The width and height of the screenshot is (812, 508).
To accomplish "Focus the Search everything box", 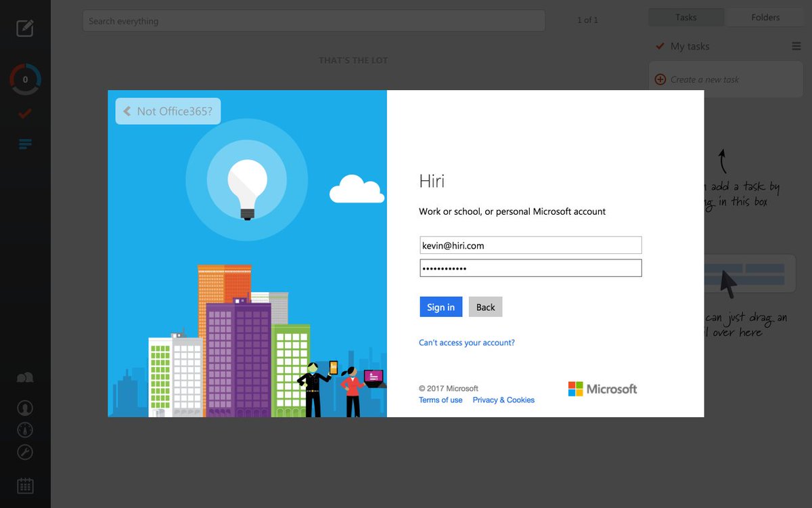I will [x=314, y=21].
